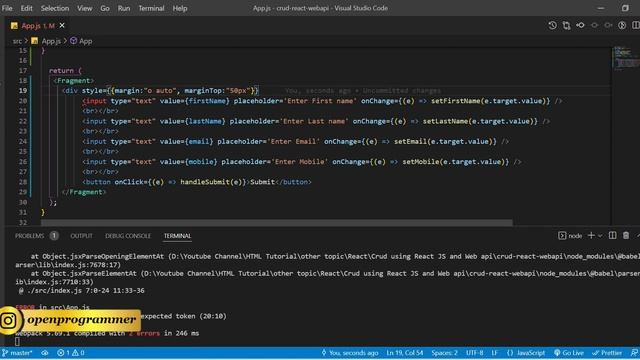This screenshot has width=640, height=360.
Task: Open the Go menu
Action: (x=105, y=8)
